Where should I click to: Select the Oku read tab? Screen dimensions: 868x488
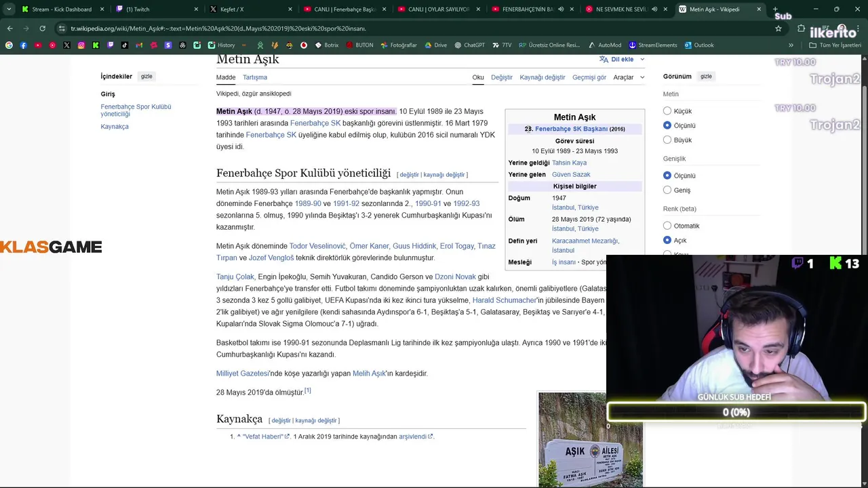pos(478,77)
